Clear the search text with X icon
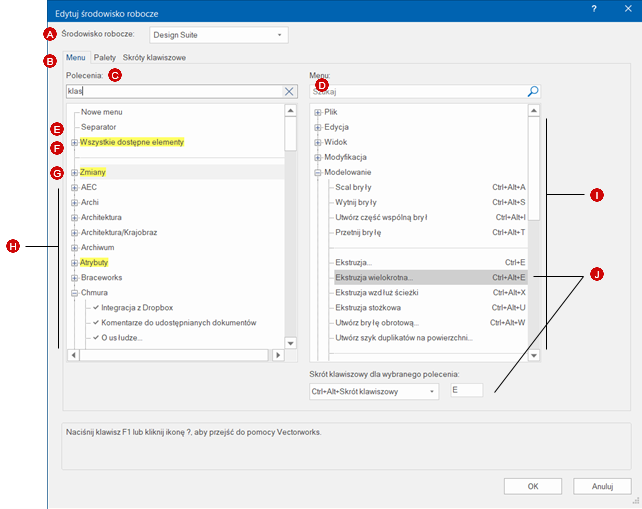Image resolution: width=642 pixels, height=509 pixels. (289, 91)
